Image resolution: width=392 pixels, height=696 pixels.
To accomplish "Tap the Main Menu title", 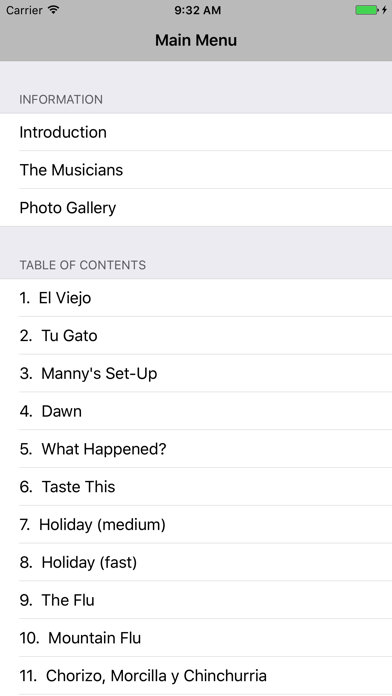I will click(196, 40).
